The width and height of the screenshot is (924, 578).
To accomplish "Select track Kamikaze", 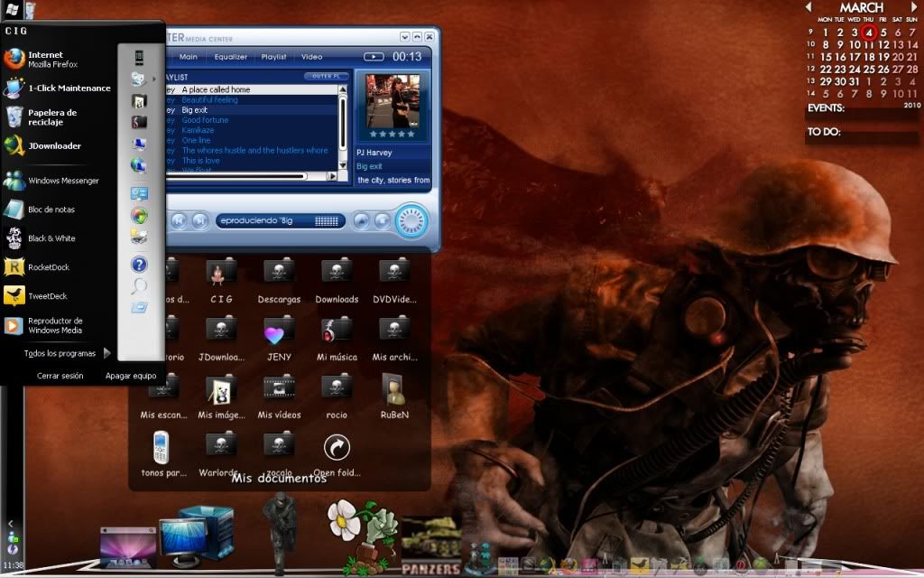I will [198, 130].
